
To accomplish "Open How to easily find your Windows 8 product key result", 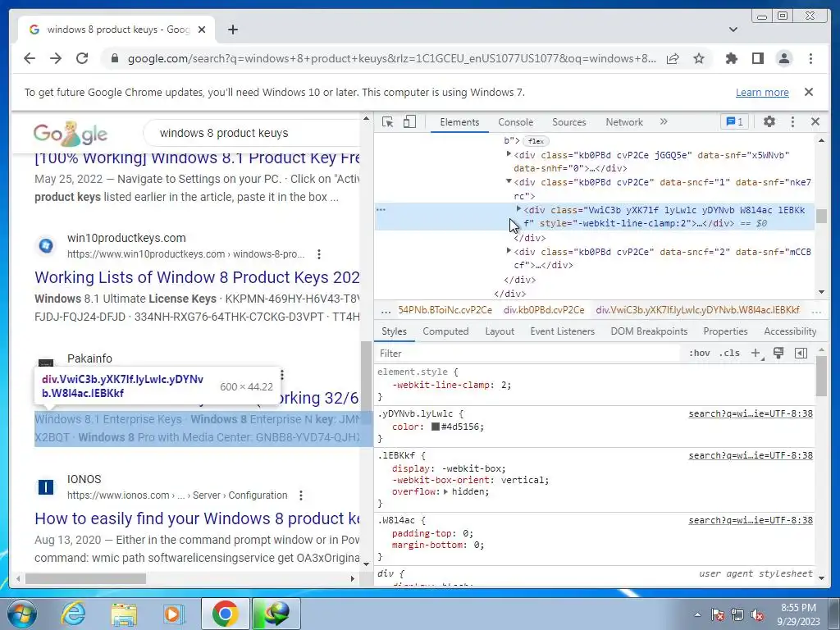I will coord(197,518).
